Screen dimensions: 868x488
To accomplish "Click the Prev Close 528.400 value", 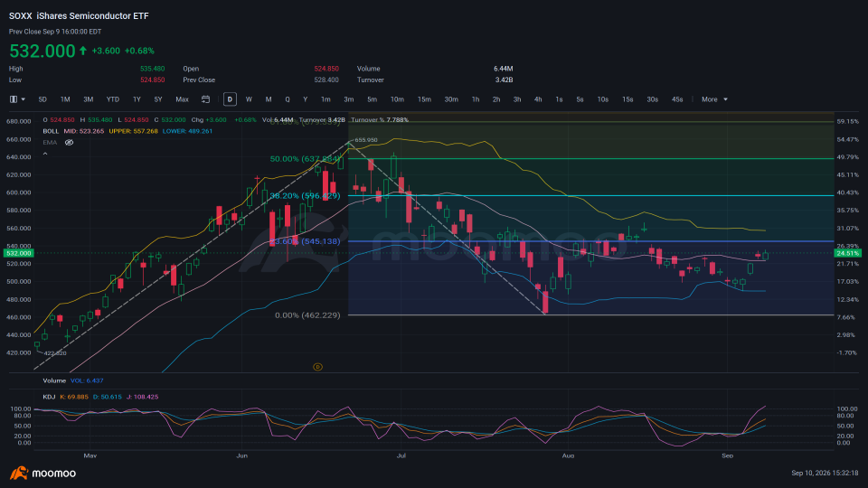I will pos(326,80).
